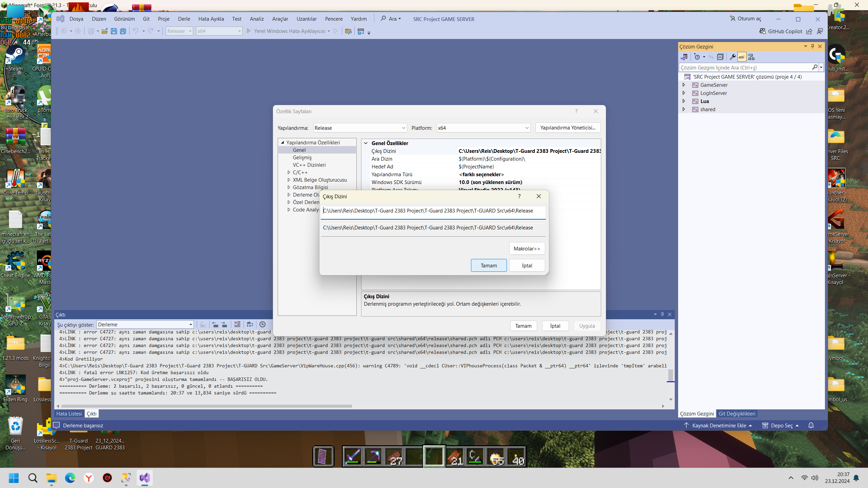The width and height of the screenshot is (868, 488).
Task: Click the Çıkış Dizini path text field
Action: point(433,211)
